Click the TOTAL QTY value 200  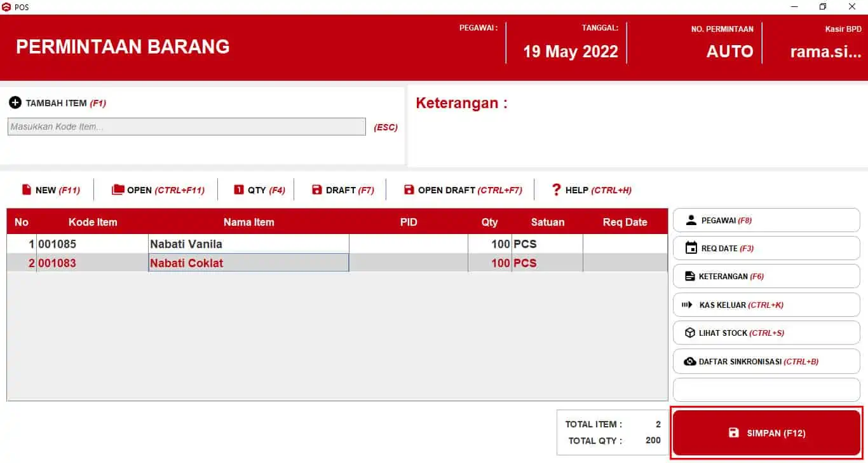pyautogui.click(x=653, y=440)
